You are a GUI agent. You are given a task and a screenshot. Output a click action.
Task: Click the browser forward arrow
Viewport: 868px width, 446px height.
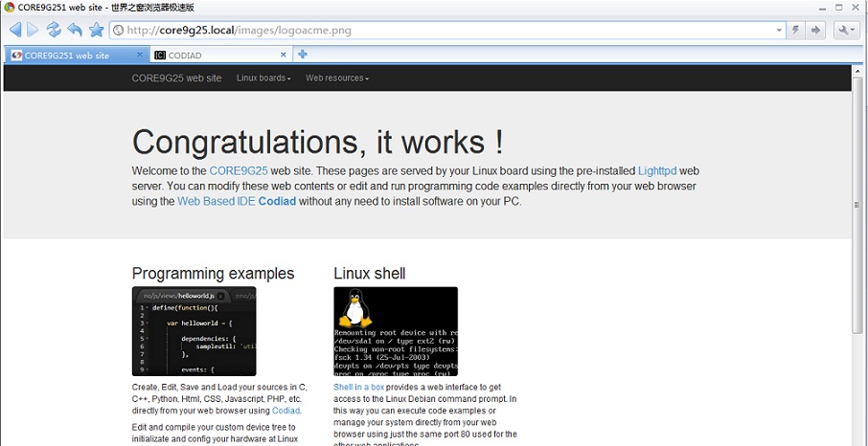pos(34,30)
